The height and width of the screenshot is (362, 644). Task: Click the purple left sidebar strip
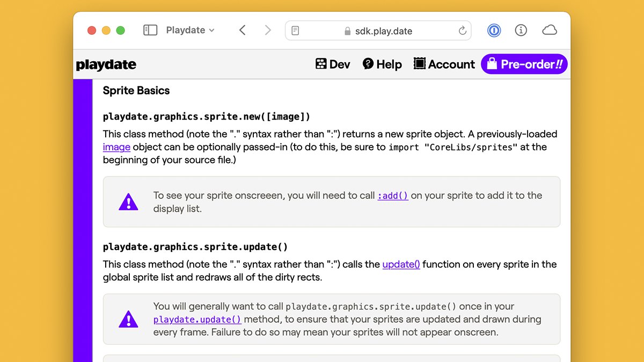pos(83,220)
